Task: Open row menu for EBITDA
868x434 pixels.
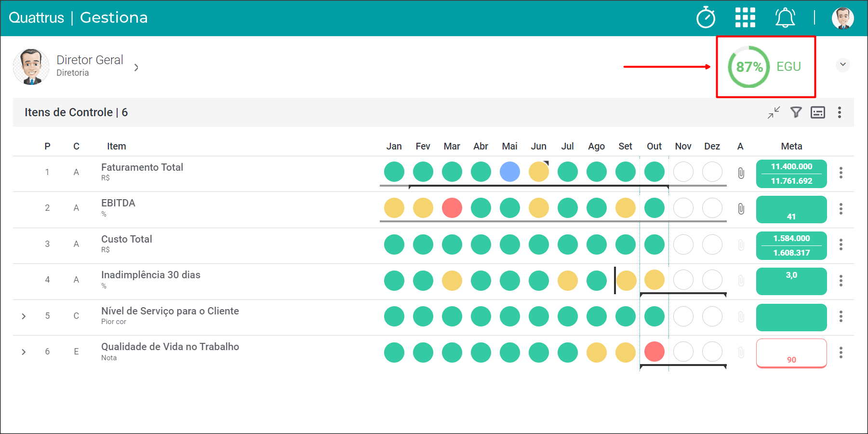Action: point(841,209)
